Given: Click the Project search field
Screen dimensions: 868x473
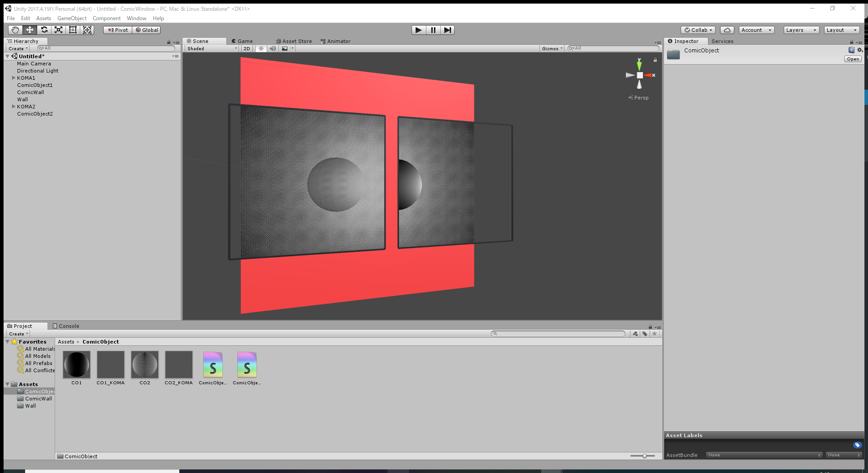Looking at the screenshot, I should click(x=558, y=334).
